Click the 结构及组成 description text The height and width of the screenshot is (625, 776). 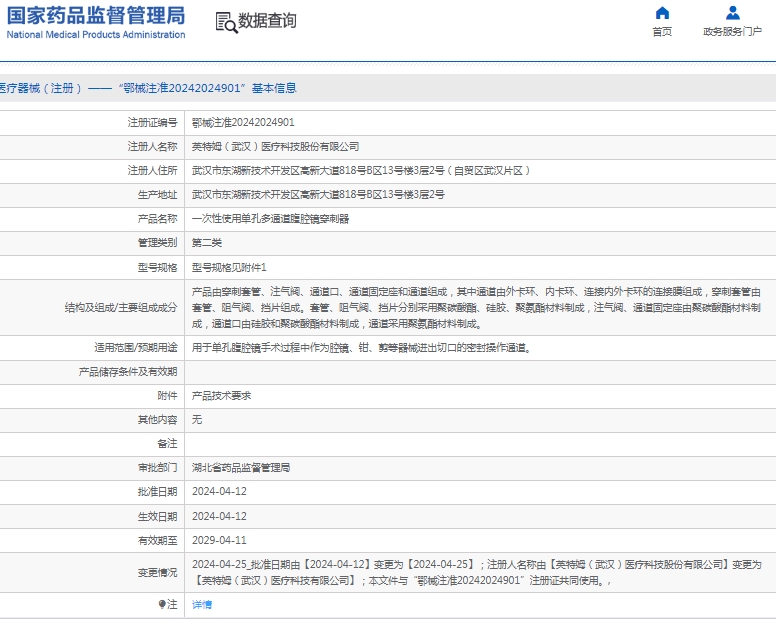pos(476,308)
